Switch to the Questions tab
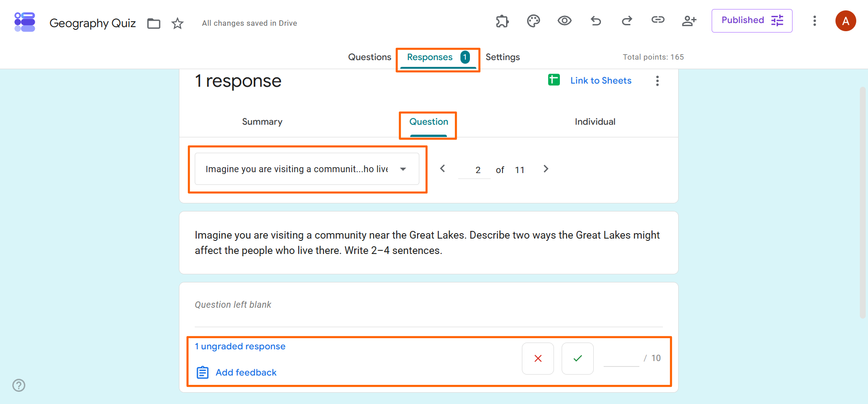 tap(370, 57)
